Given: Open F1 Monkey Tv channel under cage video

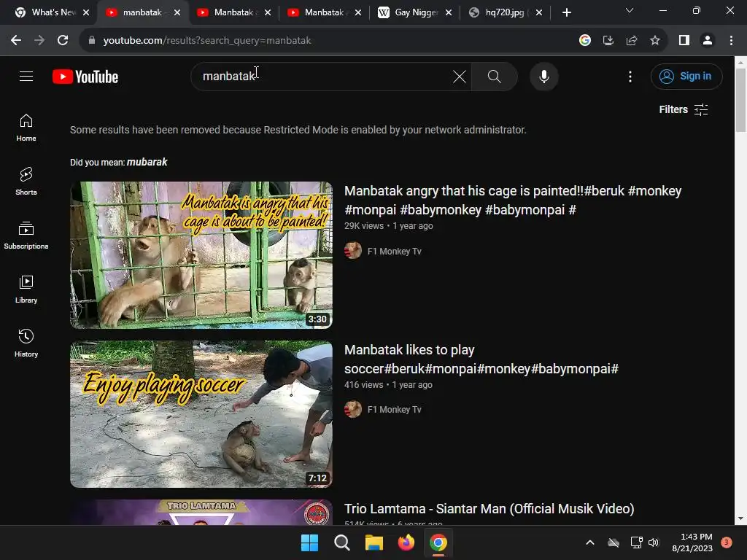Looking at the screenshot, I should pyautogui.click(x=395, y=251).
